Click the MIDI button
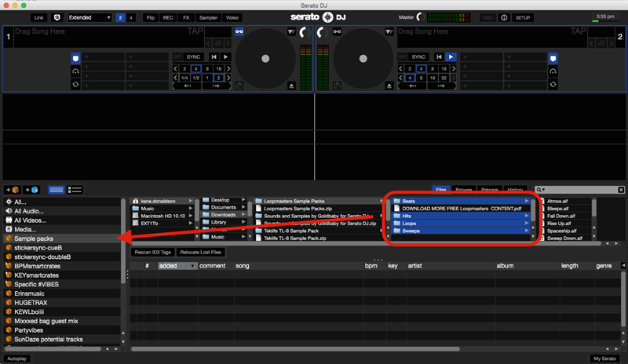This screenshot has width=628, height=364. point(487,17)
